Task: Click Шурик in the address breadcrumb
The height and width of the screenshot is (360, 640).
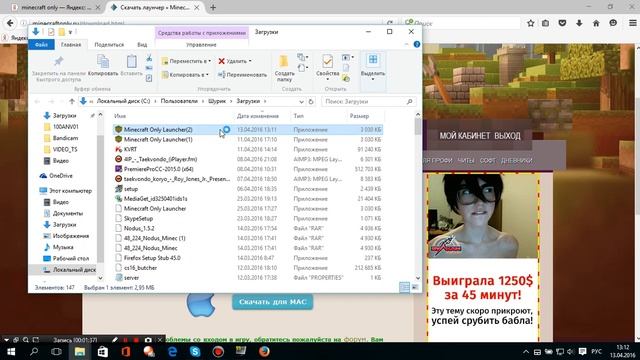Action: (217, 101)
